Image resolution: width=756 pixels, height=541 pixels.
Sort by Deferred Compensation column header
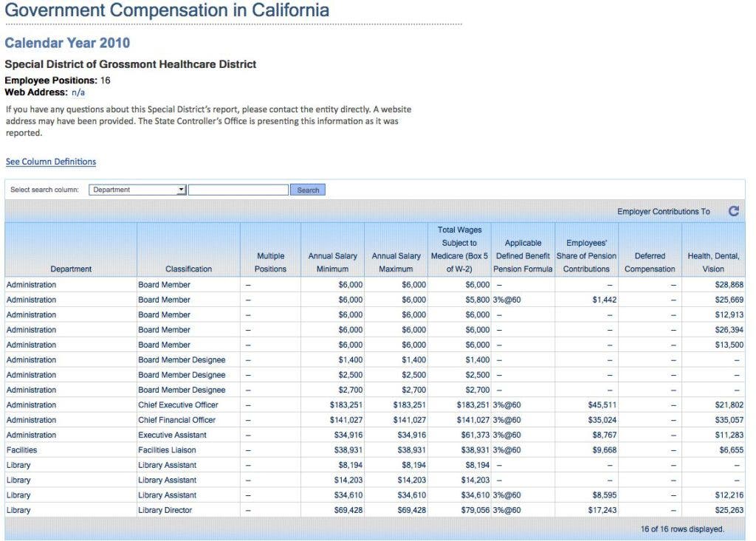[x=650, y=262]
